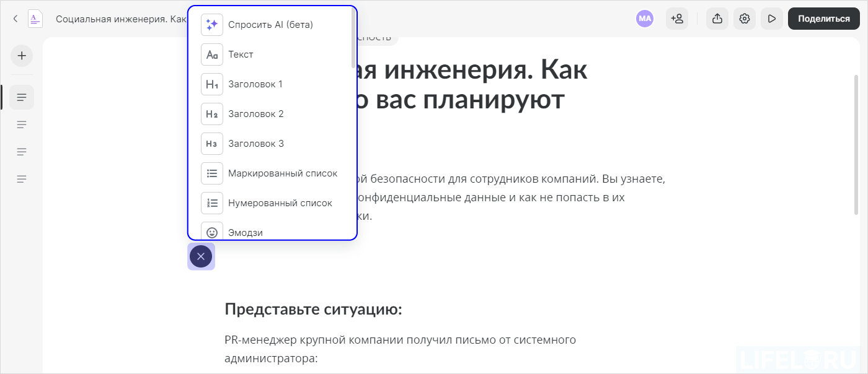The height and width of the screenshot is (374, 868).
Task: Go back using the left chevron arrow
Action: (15, 18)
